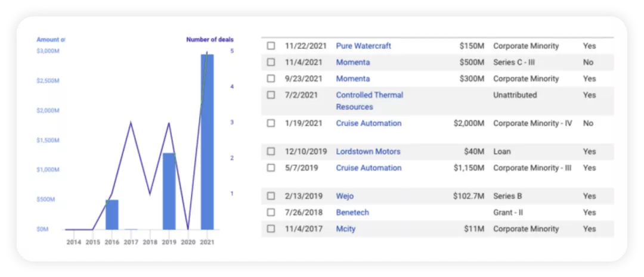This screenshot has width=644, height=277.
Task: Select the 5/7/2019 Cruise Automation checkbox
Action: [271, 168]
